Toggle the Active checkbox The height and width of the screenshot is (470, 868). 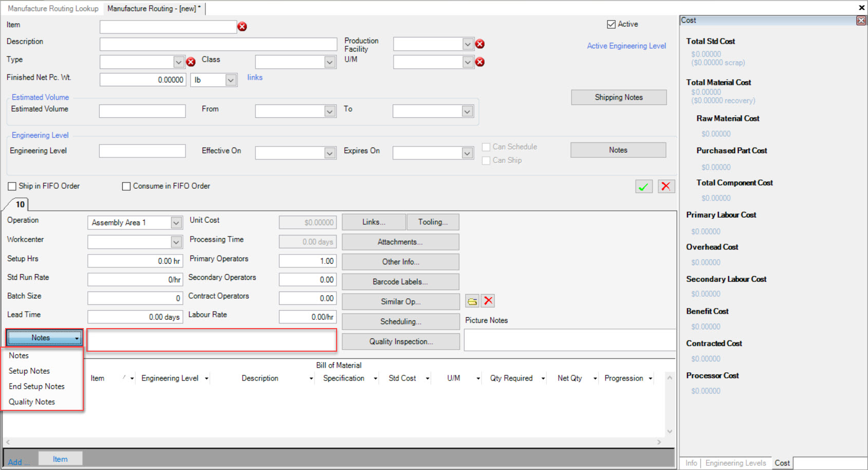pos(611,24)
